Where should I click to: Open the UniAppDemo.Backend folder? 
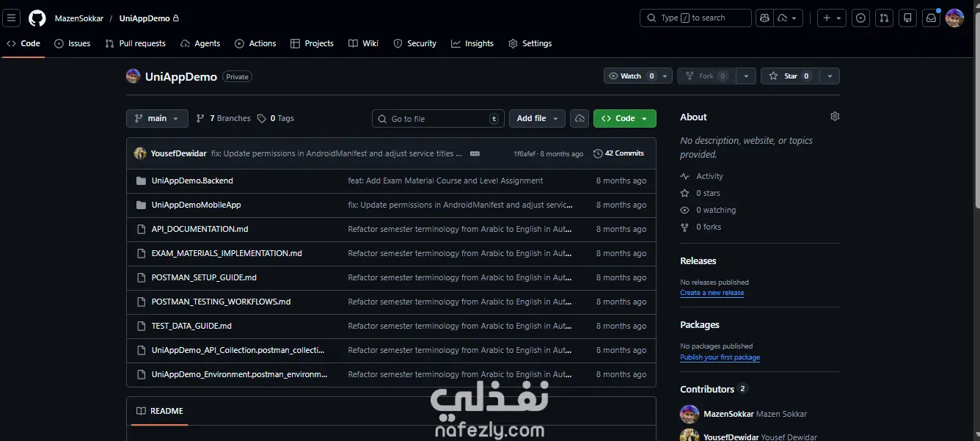192,181
